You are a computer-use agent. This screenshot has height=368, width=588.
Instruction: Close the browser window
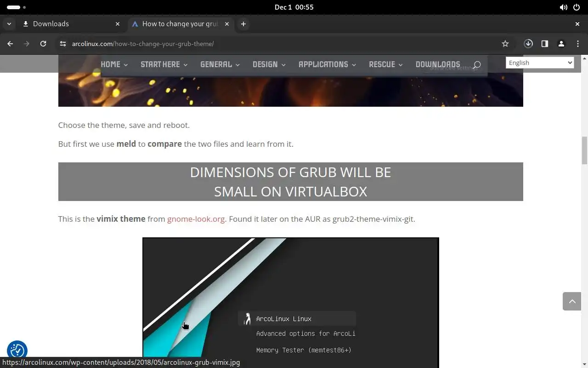pos(577,24)
